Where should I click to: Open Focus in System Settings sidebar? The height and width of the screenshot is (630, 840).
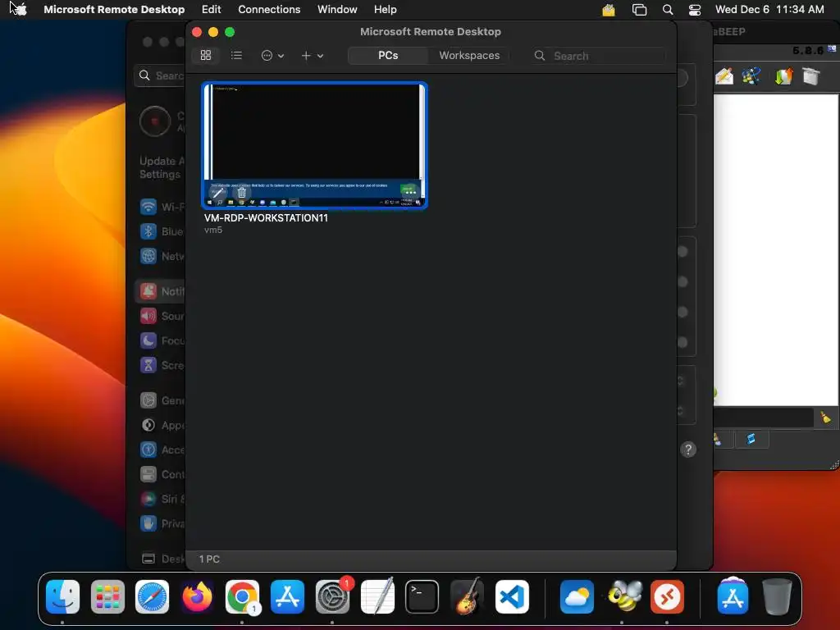(162, 340)
